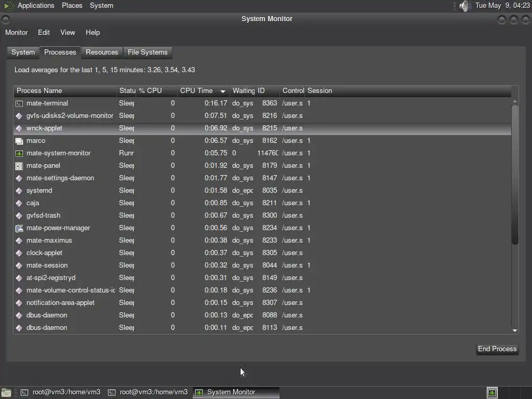Viewport: 532px width, 399px height.
Task: Click process name text marco
Action: click(36, 141)
